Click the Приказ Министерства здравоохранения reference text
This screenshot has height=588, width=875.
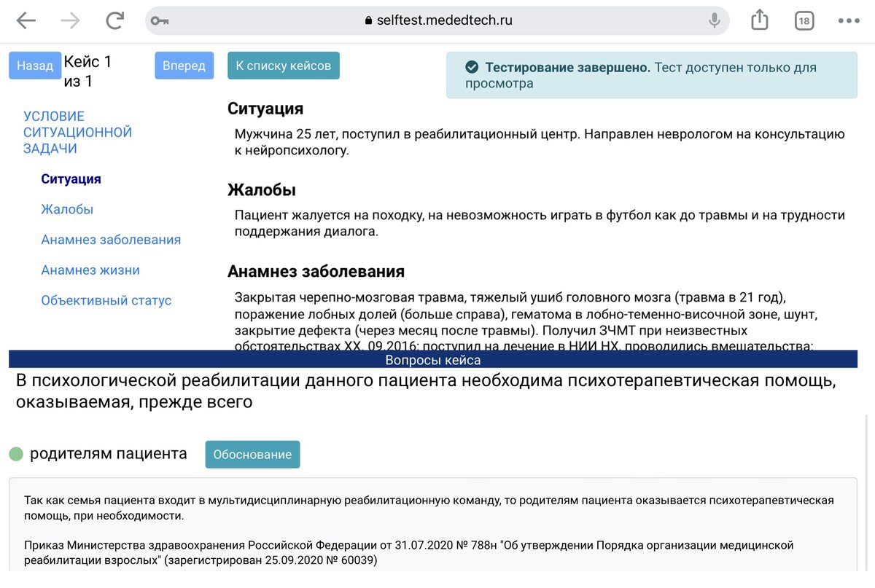click(x=408, y=553)
